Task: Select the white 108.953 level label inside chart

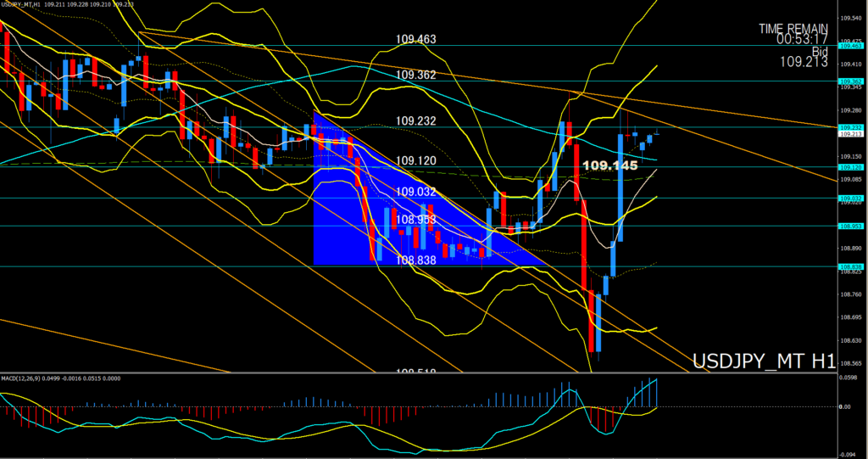Action: click(x=415, y=220)
